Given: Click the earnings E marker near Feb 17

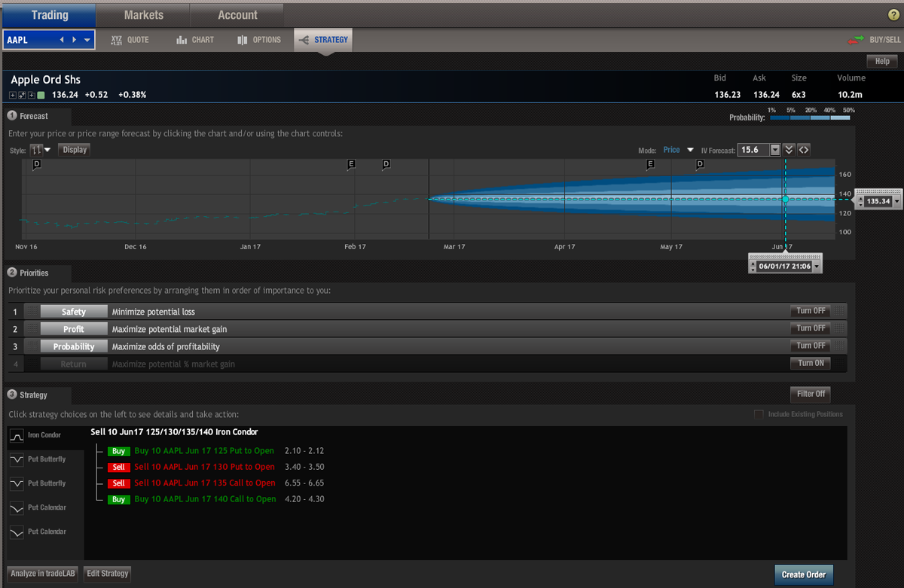Looking at the screenshot, I should click(350, 164).
